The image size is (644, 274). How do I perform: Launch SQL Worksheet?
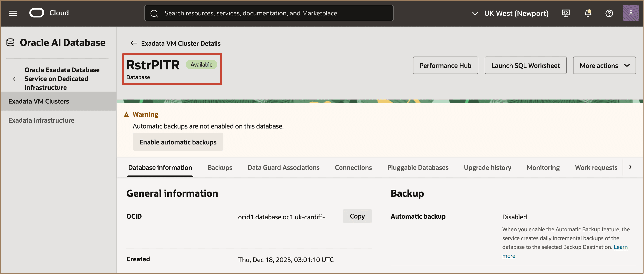point(525,65)
